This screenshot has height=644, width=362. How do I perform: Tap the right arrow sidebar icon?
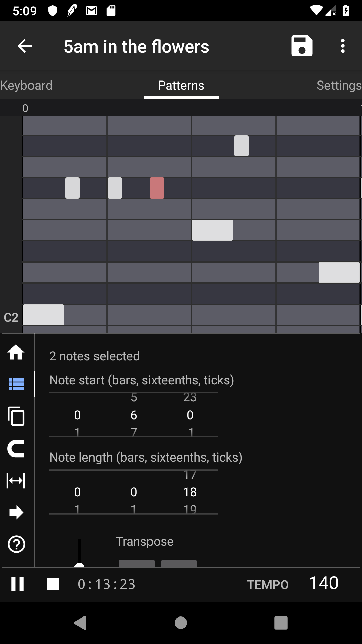point(16,512)
